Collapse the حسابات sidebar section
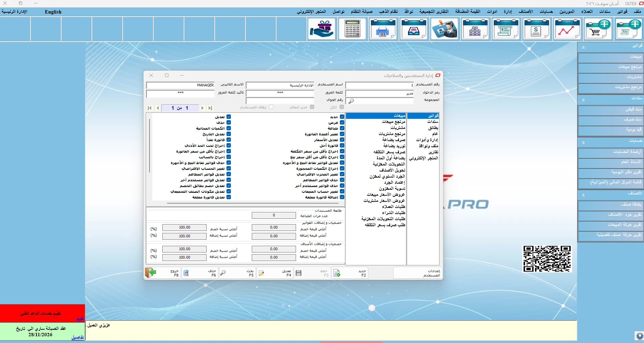 [x=583, y=142]
